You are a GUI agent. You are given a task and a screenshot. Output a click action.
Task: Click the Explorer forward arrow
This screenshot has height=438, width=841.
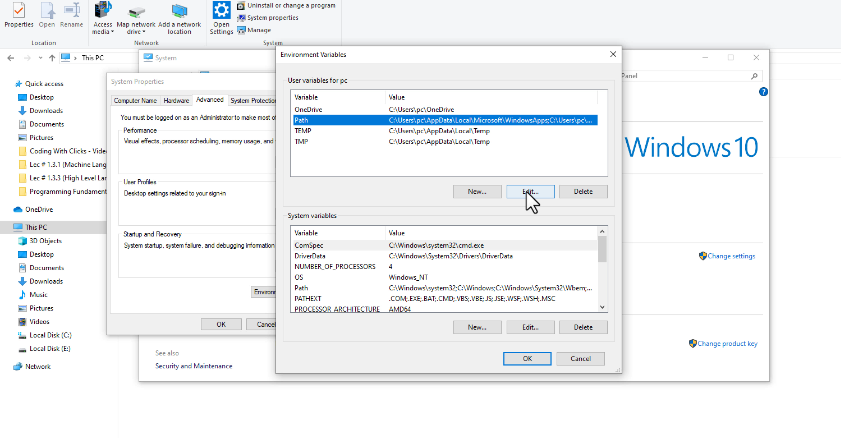point(27,58)
